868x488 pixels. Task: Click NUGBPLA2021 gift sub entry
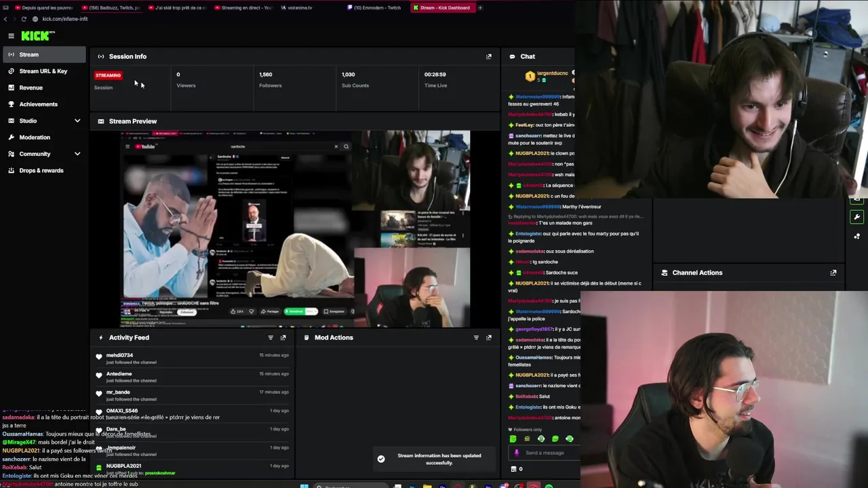tap(193, 469)
